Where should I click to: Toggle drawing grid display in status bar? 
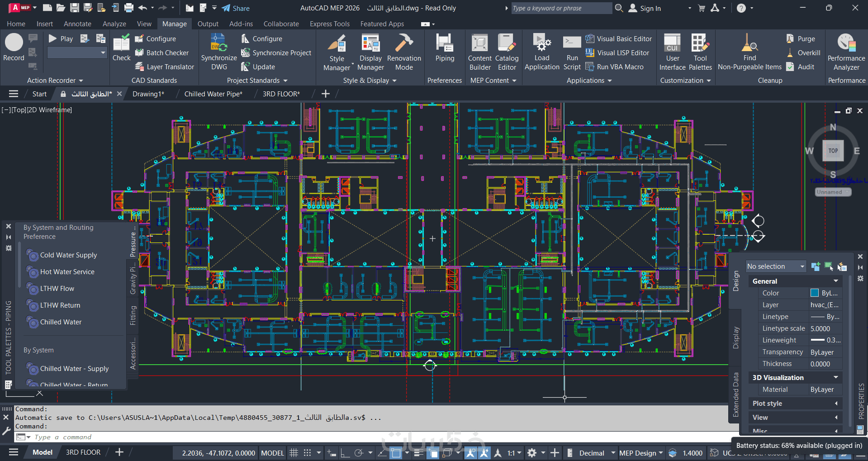coord(294,453)
